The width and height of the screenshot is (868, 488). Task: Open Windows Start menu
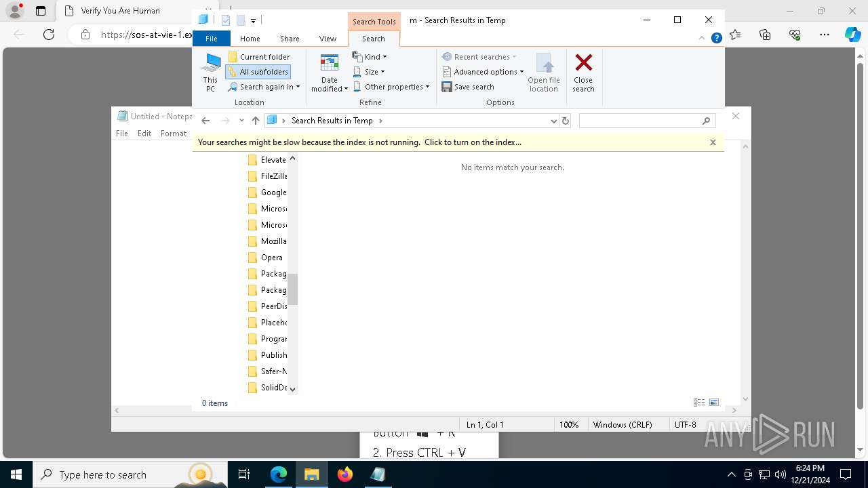pos(16,474)
